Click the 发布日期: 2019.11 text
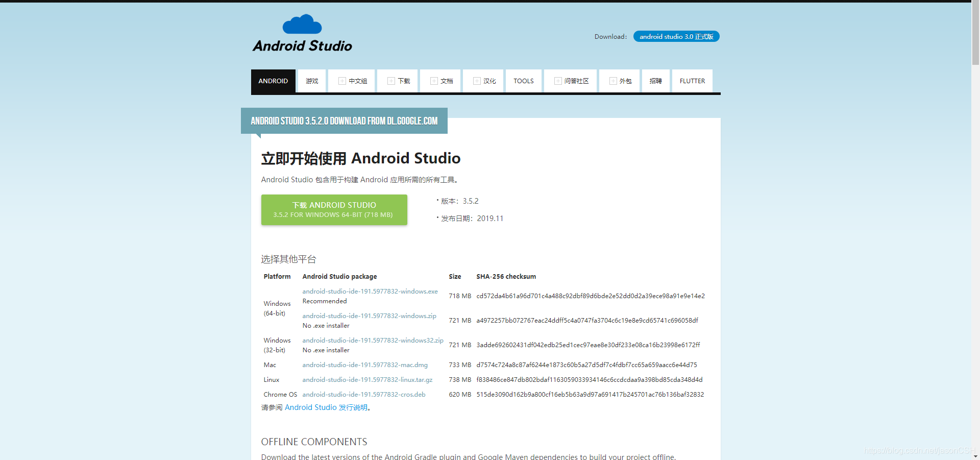Viewport: 980px width, 460px height. click(x=472, y=219)
